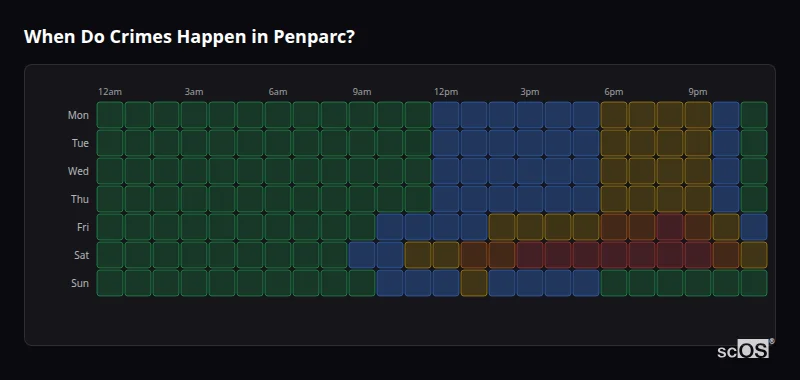Click the '3am' column header
This screenshot has width=800, height=380.
pos(194,92)
